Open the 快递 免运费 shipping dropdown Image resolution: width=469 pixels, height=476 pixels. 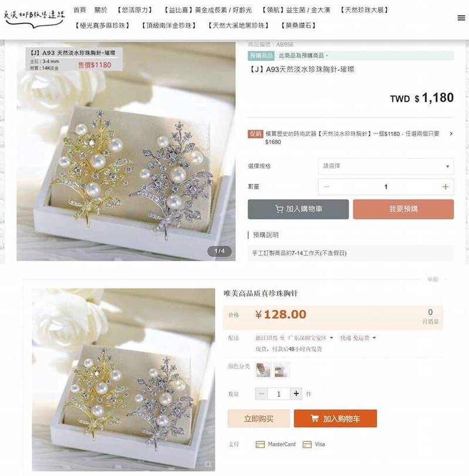pos(358,338)
